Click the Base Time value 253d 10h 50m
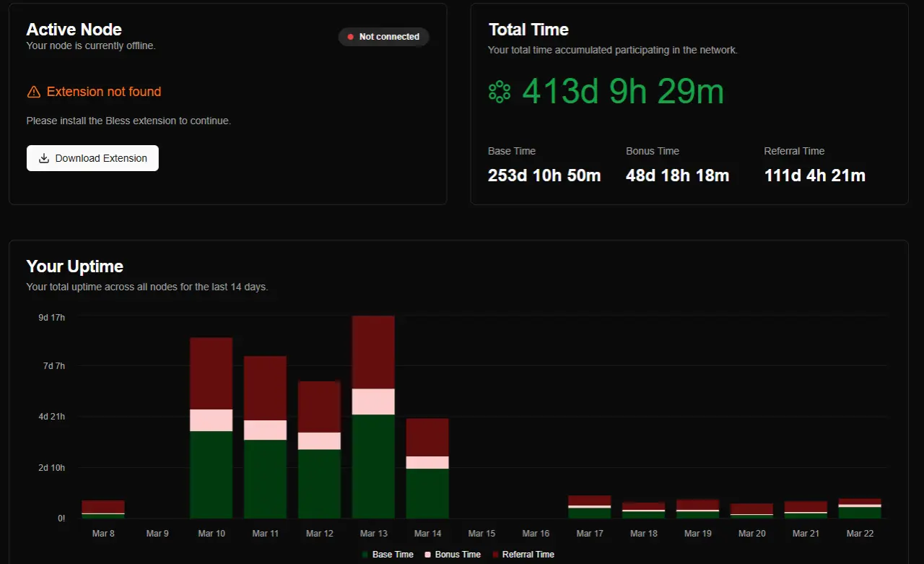Viewport: 924px width, 564px height. coord(544,175)
